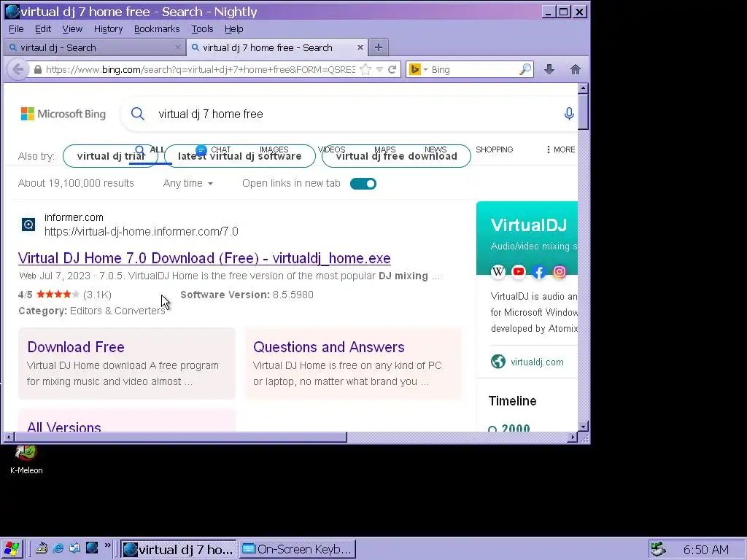Click the padlock icon in the address bar

(x=38, y=69)
